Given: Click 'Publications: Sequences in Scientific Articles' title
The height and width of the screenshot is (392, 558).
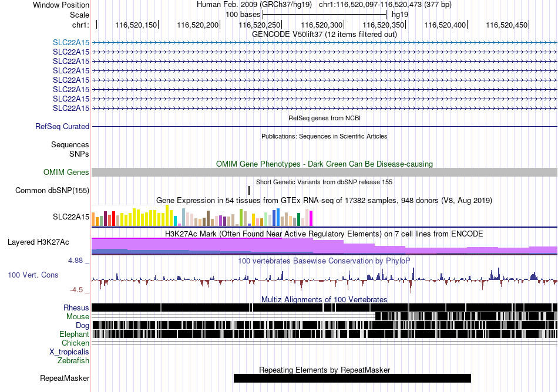Looking at the screenshot, I should [324, 136].
